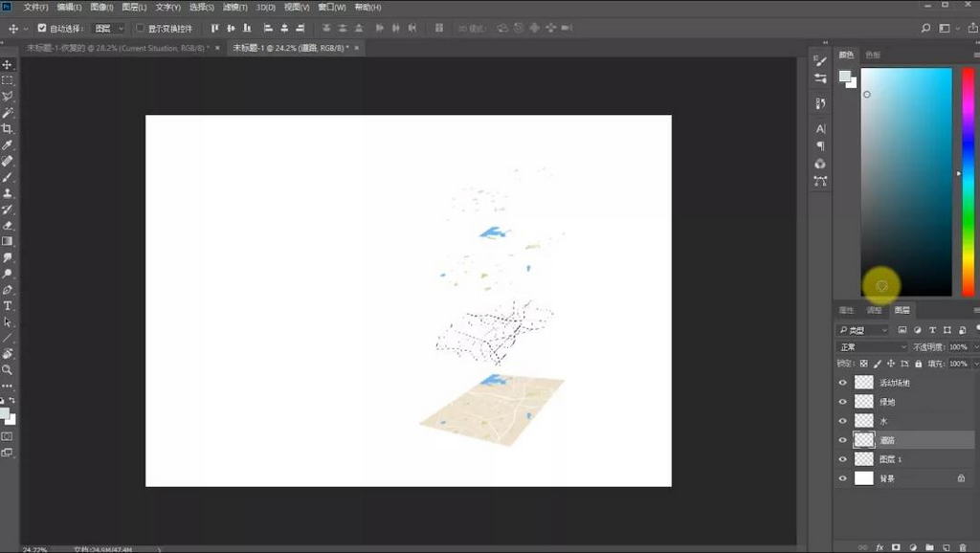Screen dimensions: 980x553
Task: Switch to the Current Situation document tab
Action: [115, 47]
